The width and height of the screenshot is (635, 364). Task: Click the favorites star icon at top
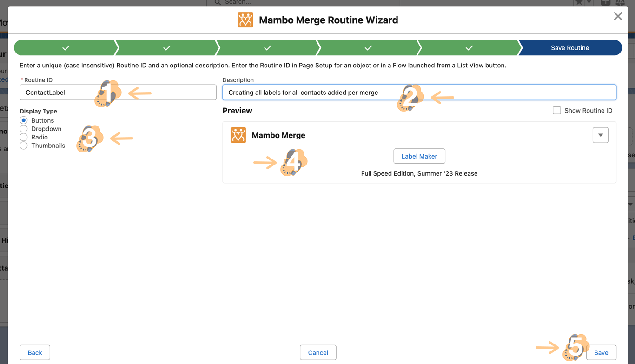[x=579, y=2]
